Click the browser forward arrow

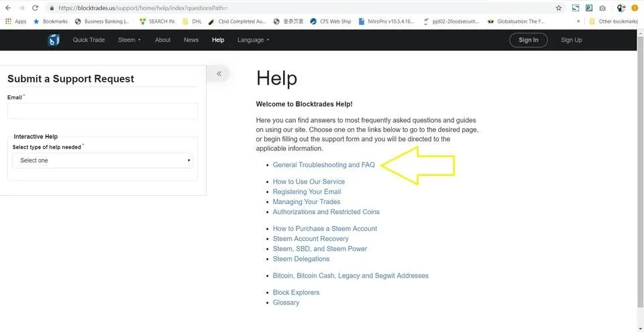pyautogui.click(x=21, y=8)
